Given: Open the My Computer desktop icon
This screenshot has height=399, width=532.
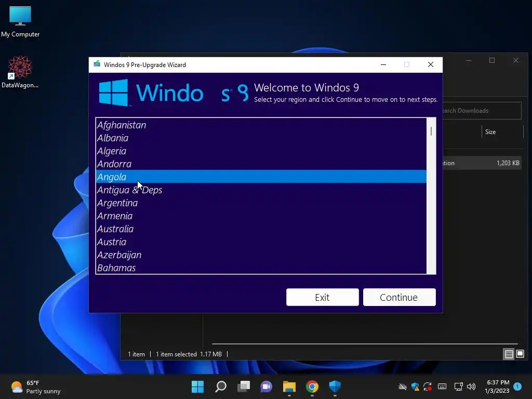Looking at the screenshot, I should [20, 22].
